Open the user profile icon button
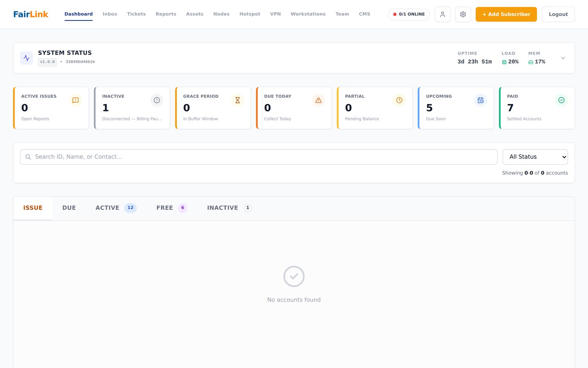The width and height of the screenshot is (588, 368). pyautogui.click(x=443, y=14)
